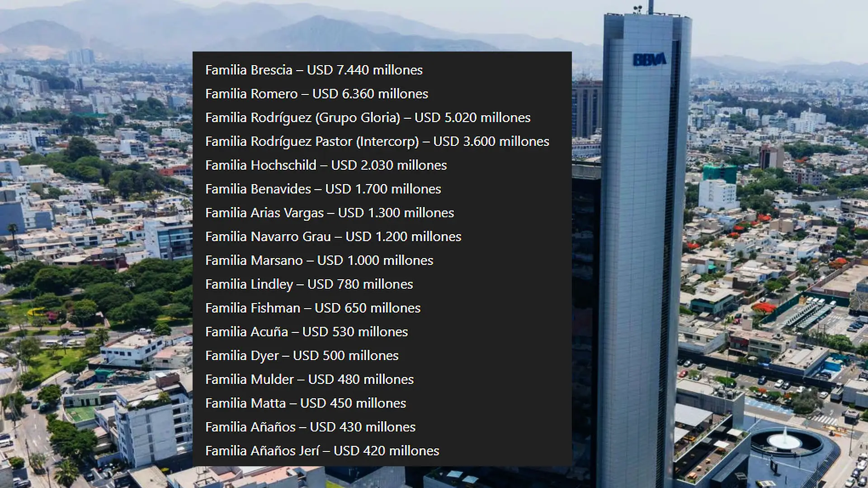Select the Familia Añaños USD 430 entry
The height and width of the screenshot is (488, 868).
[x=310, y=427]
